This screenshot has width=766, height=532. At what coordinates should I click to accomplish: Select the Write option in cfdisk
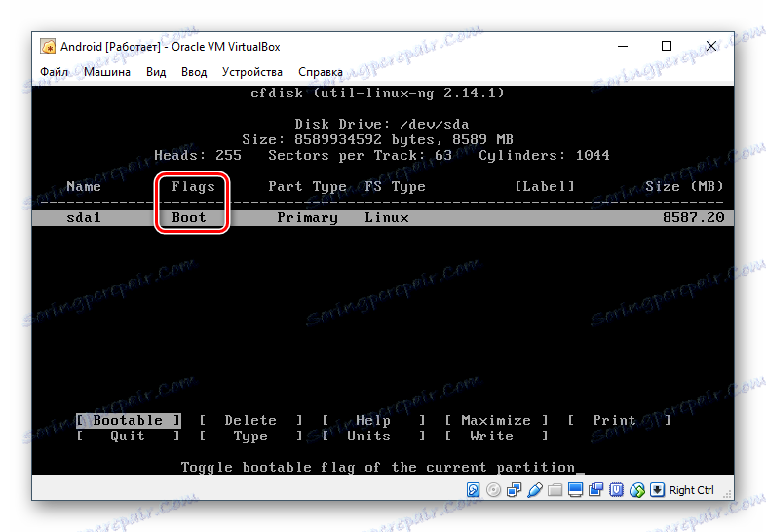(496, 436)
